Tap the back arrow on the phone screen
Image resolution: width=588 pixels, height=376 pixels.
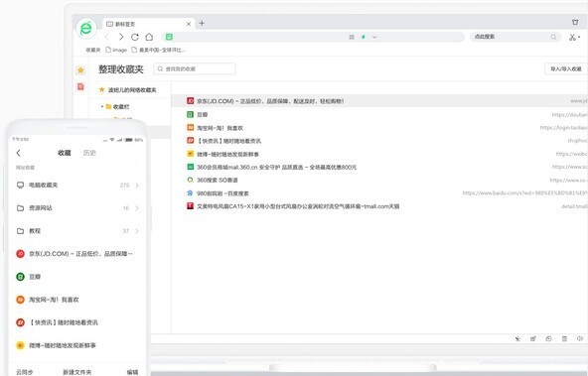coord(18,153)
